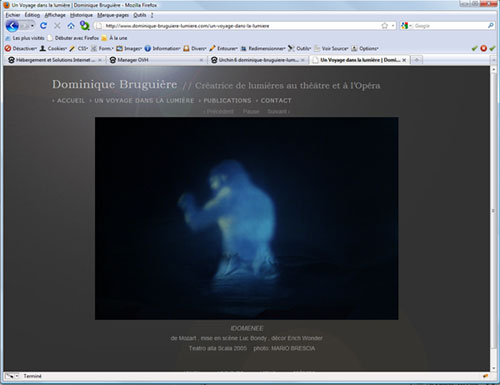500x385 pixels.
Task: Bookmark this page with the star icon
Action: pyautogui.click(x=385, y=26)
